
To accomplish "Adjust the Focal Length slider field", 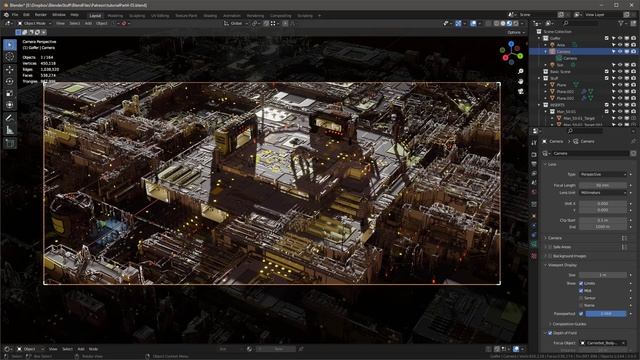I will [603, 185].
